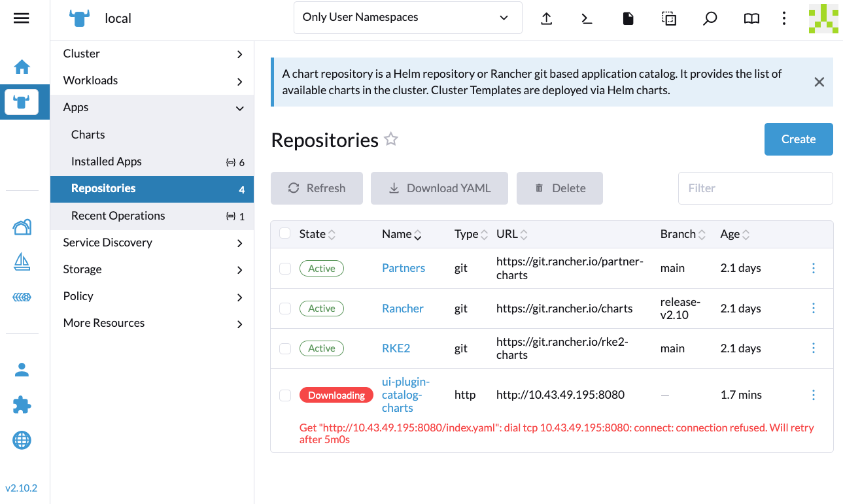The image size is (843, 504).
Task: Open Global Settings globe icon
Action: (x=22, y=441)
